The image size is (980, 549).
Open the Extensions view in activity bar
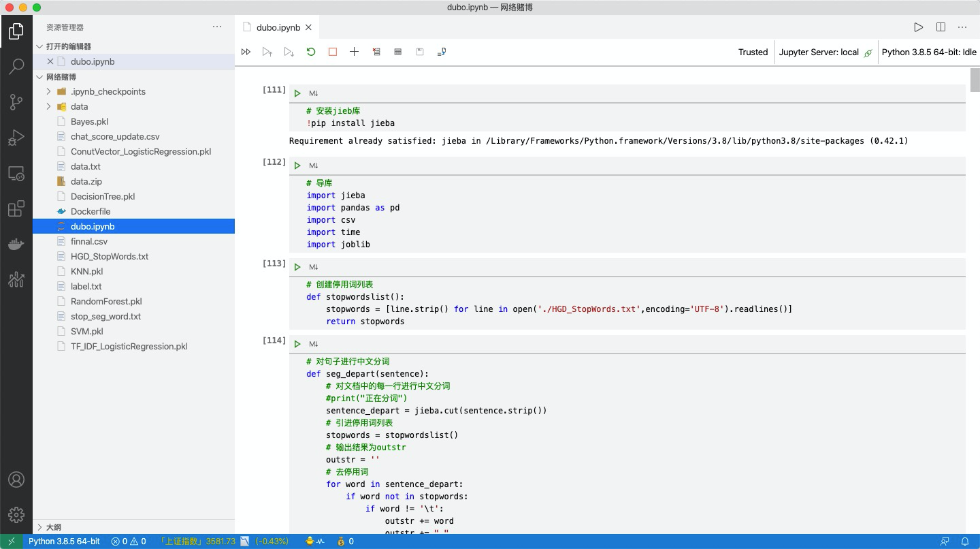click(16, 208)
